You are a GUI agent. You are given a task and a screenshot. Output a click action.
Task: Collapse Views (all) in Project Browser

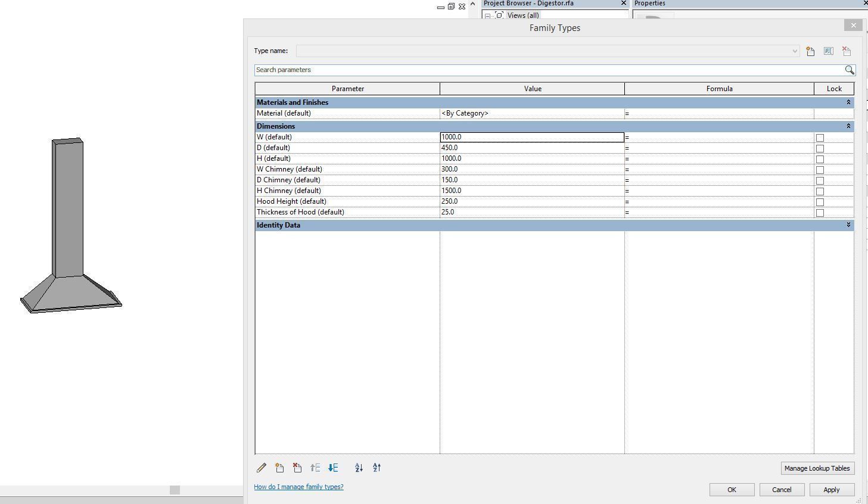pyautogui.click(x=487, y=16)
